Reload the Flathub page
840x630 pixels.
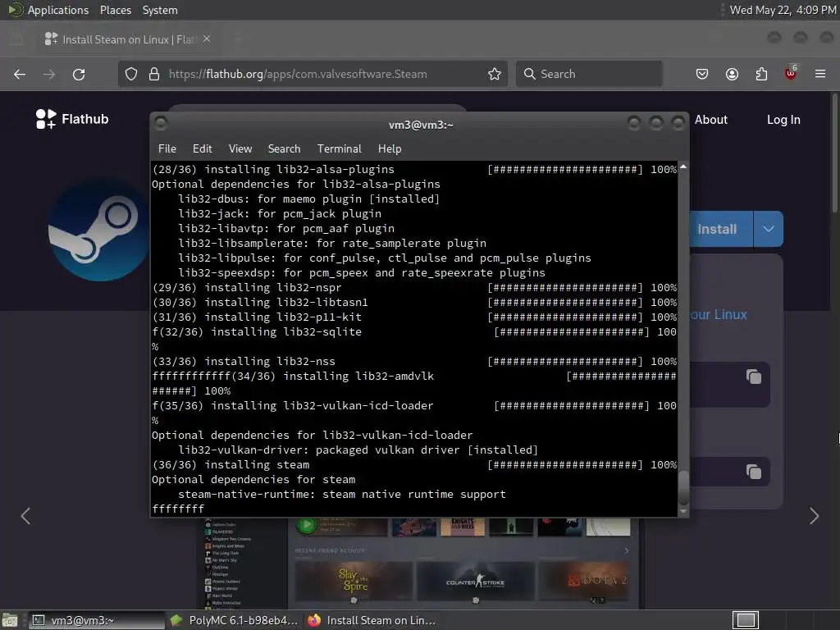click(79, 75)
